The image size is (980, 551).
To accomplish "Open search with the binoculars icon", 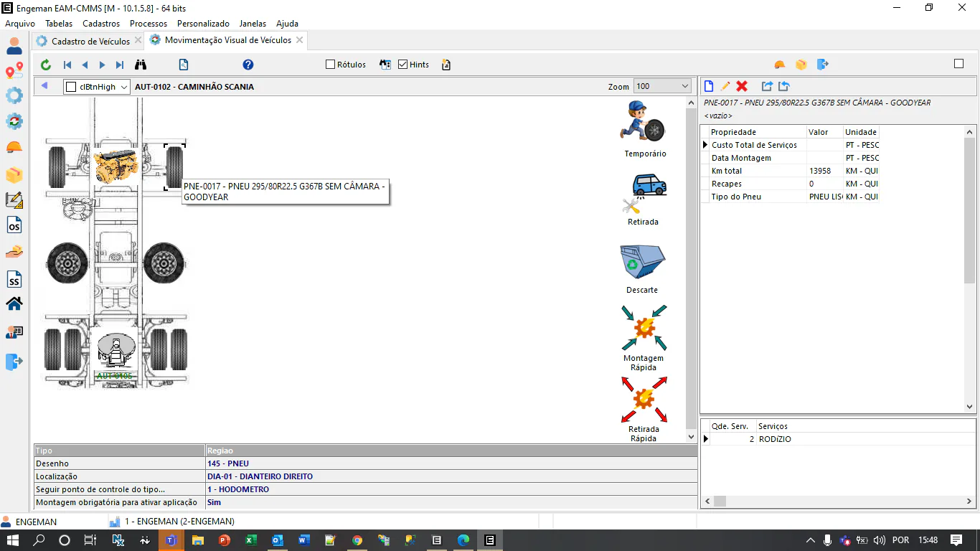I will pyautogui.click(x=141, y=65).
